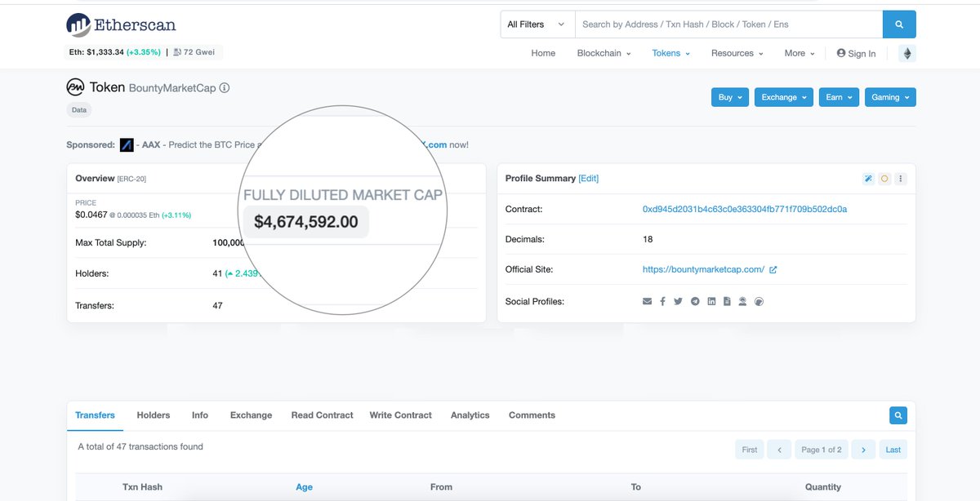Click the Eth price $1,333.34 badge
The image size is (980, 501).
(x=114, y=52)
